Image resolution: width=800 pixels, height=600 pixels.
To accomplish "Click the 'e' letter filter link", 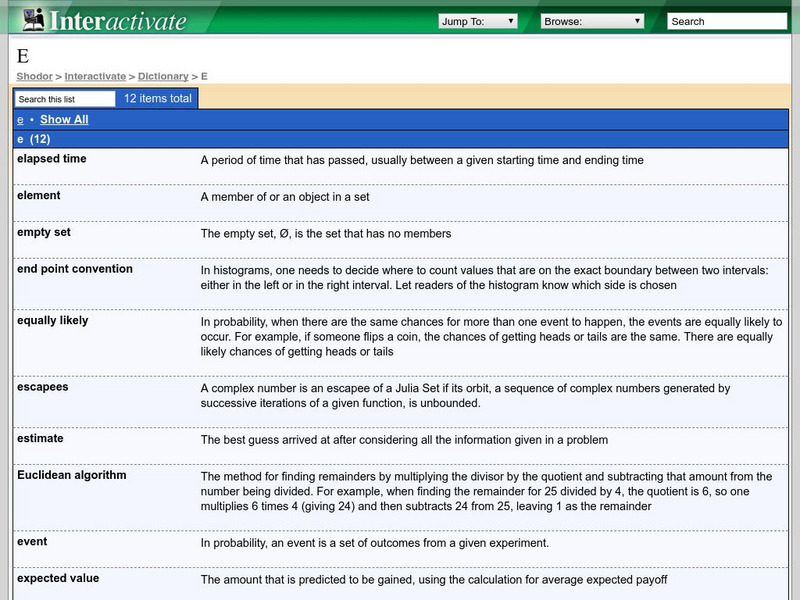I will coord(20,120).
